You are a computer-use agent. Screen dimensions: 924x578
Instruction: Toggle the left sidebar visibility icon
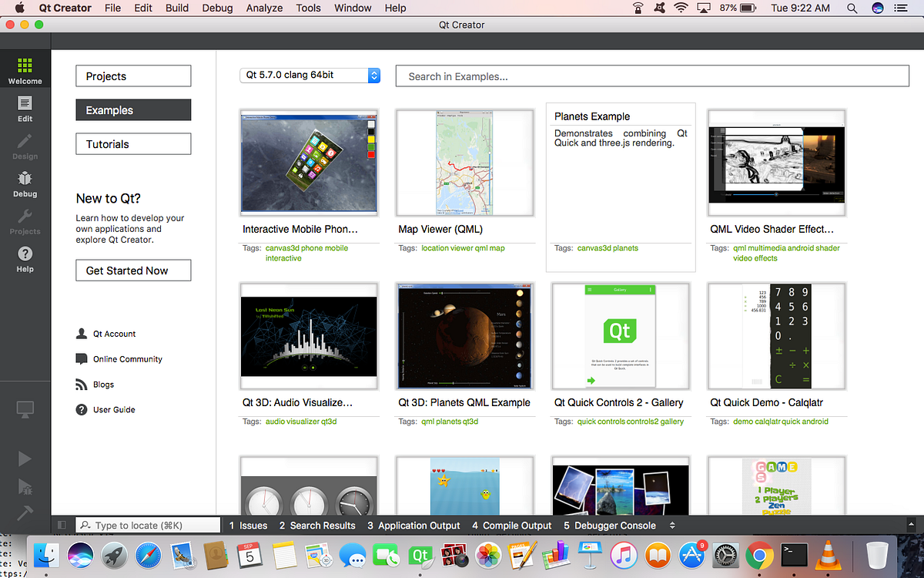(62, 525)
